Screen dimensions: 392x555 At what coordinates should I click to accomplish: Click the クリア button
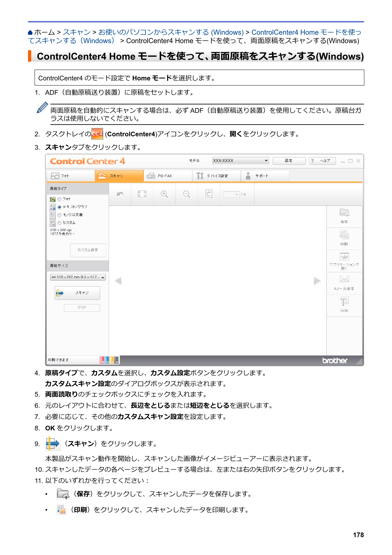pyautogui.click(x=82, y=308)
